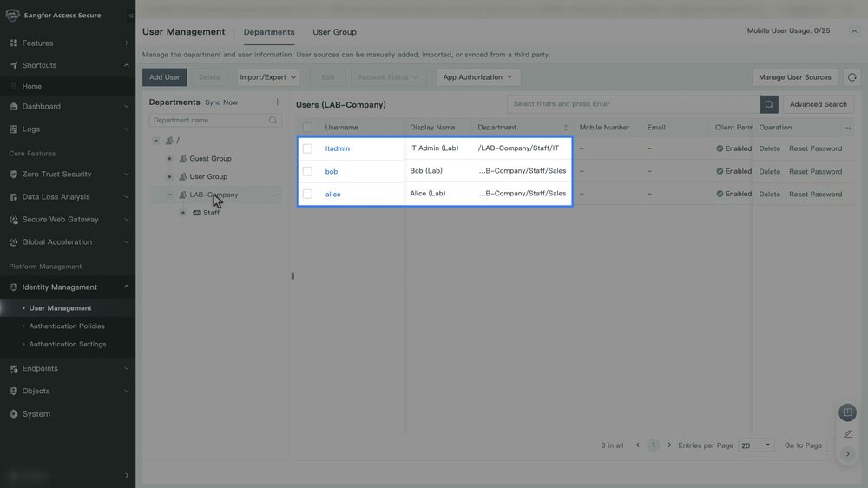The image size is (868, 488).
Task: Sort by the Department column arrows
Action: [x=565, y=128]
